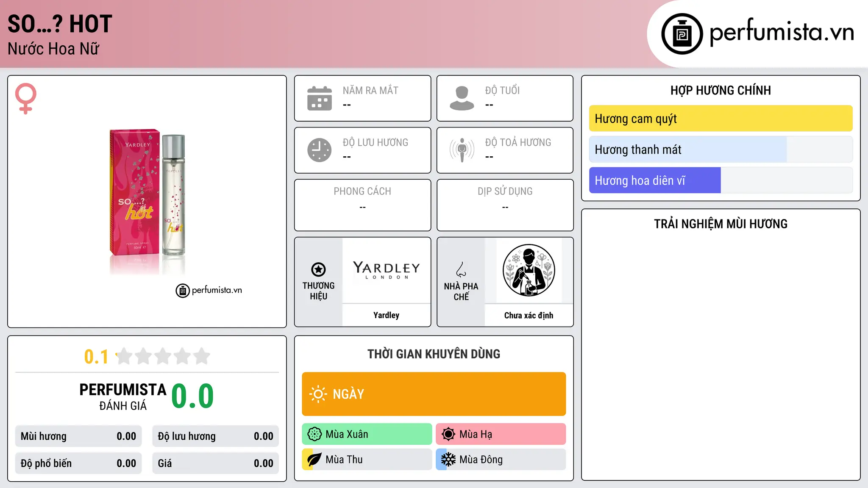Click the Hương hoa diên vĩ accord bar
The width and height of the screenshot is (868, 488).
coord(721,180)
